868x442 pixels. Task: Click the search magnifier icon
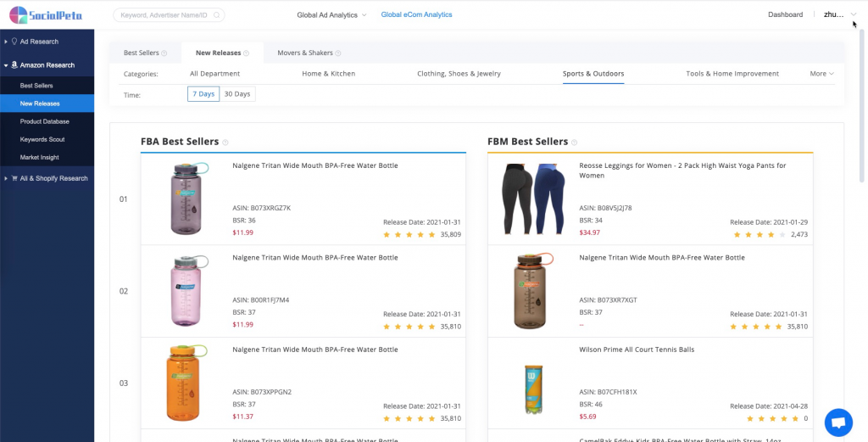pyautogui.click(x=216, y=15)
